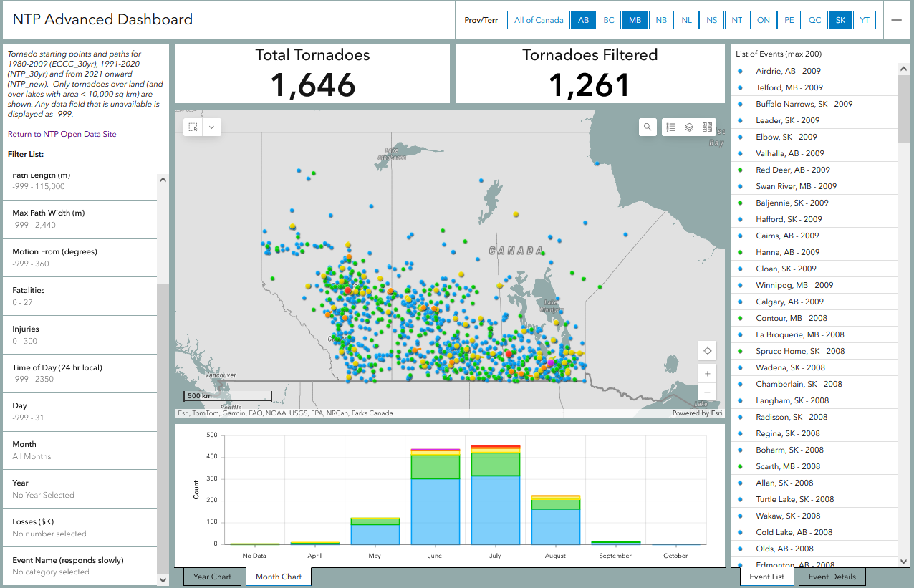Find my location on the map
Screen dimensions: 914x588
[x=708, y=350]
